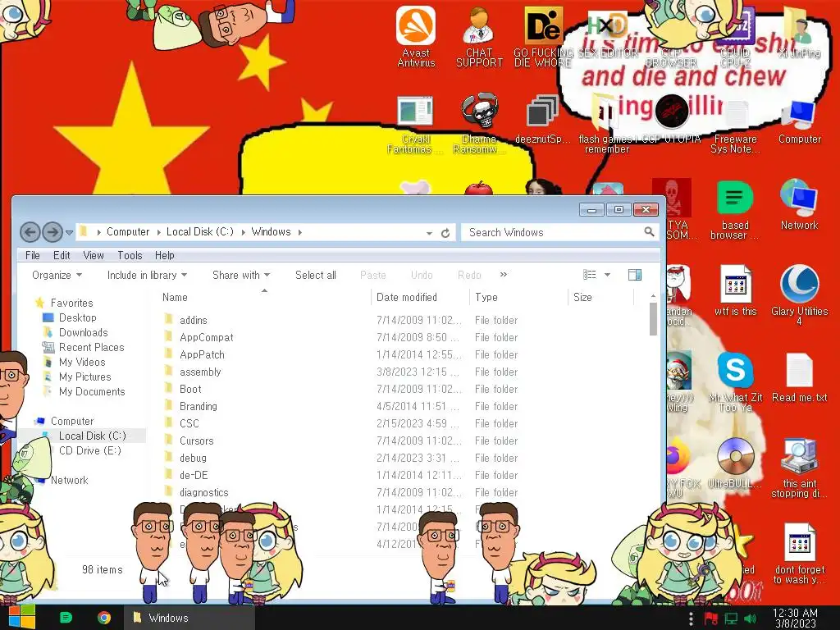Open the UltraBULL disc icon
This screenshot has width=840, height=630.
coord(735,463)
